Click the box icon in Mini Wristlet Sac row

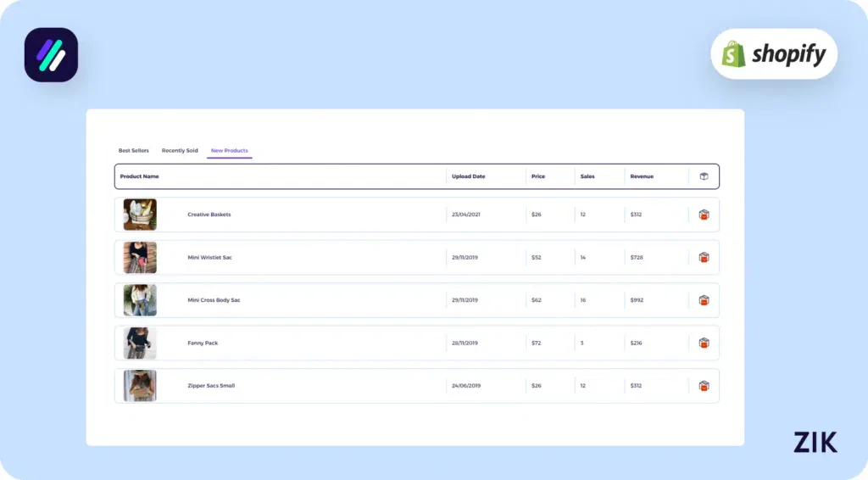(x=704, y=257)
